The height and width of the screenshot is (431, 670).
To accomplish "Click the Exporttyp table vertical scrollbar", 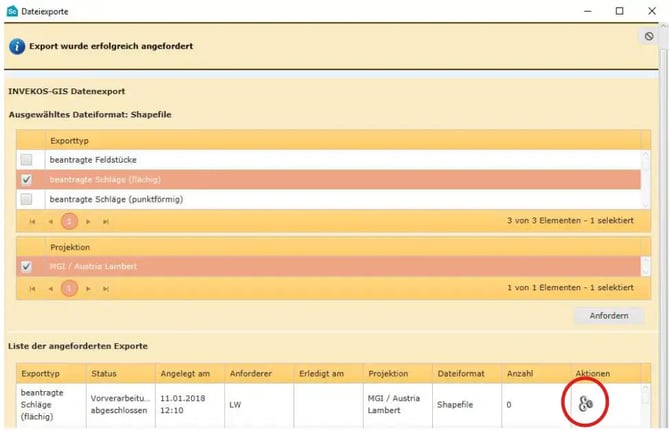I will (x=645, y=179).
